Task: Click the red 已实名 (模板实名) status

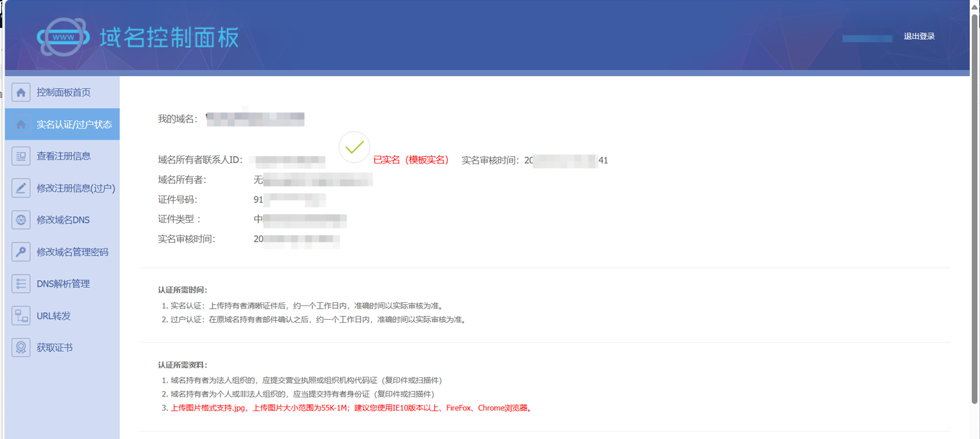Action: (411, 160)
